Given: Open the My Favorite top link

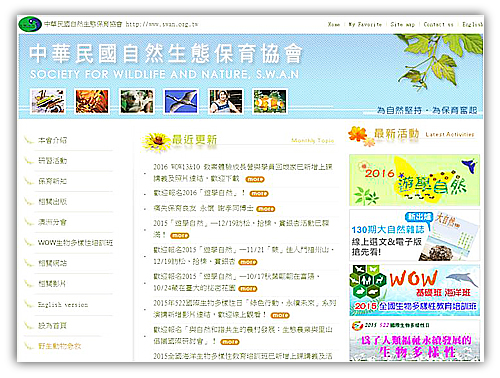Looking at the screenshot, I should (x=365, y=24).
